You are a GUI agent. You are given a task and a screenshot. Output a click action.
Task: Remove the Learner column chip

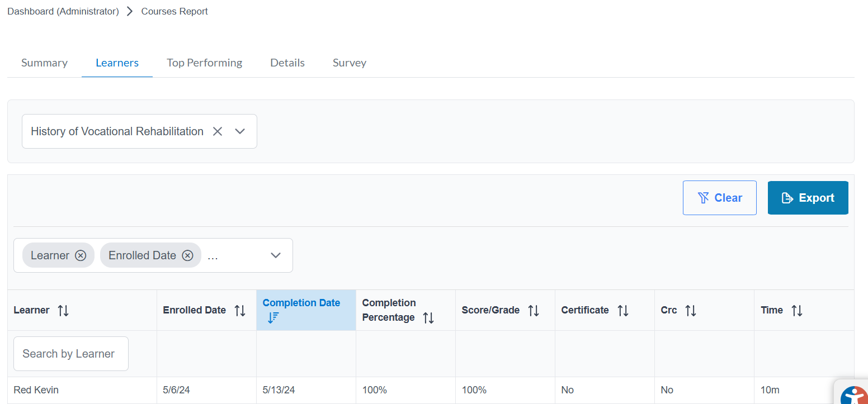[x=81, y=255]
